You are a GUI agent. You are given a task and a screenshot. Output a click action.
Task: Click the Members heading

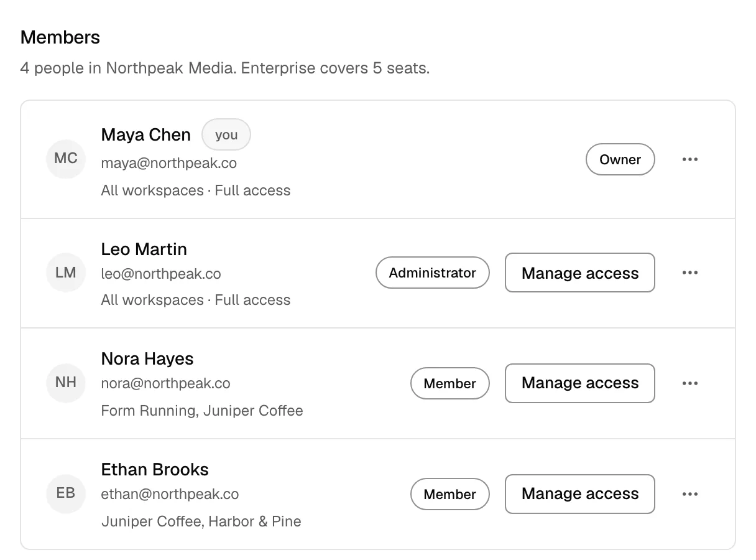(60, 37)
